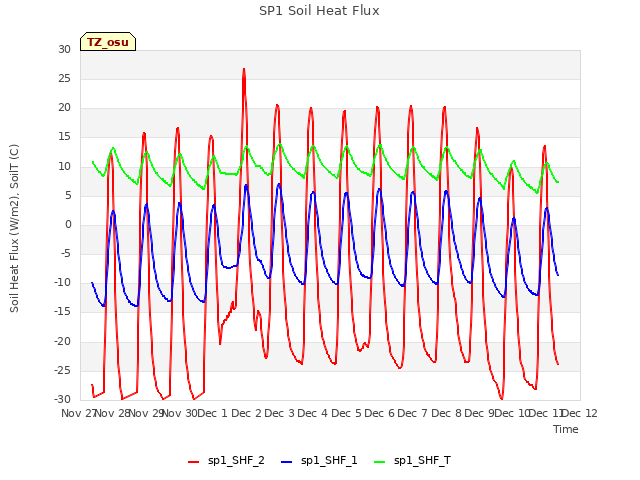The image size is (640, 480).
Task: Click the Dec 8 x-axis date
Action: coord(447,413)
